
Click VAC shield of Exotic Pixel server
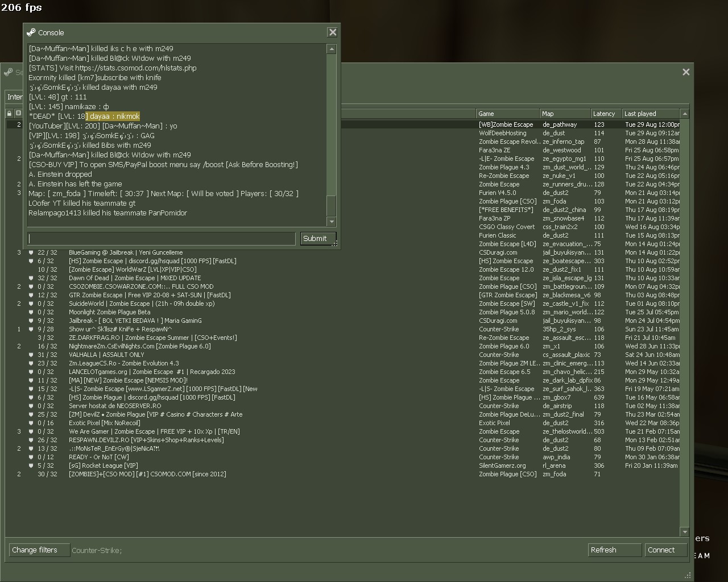[x=31, y=423]
